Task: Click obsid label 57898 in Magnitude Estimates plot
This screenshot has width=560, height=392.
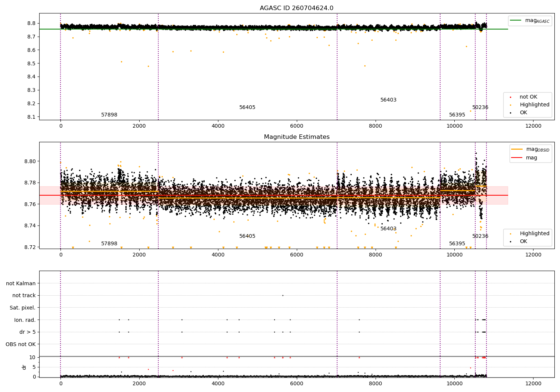Action: pyautogui.click(x=109, y=244)
